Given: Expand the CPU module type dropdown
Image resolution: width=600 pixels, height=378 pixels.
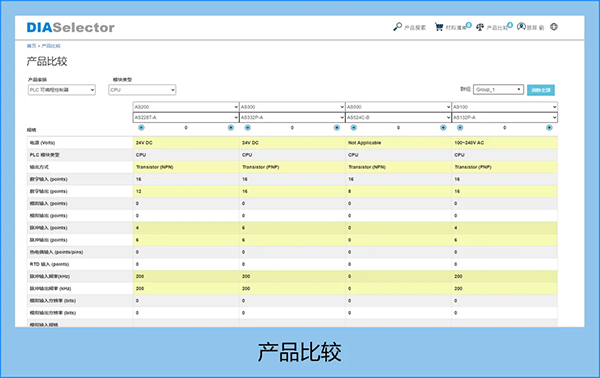Looking at the screenshot, I should (142, 90).
